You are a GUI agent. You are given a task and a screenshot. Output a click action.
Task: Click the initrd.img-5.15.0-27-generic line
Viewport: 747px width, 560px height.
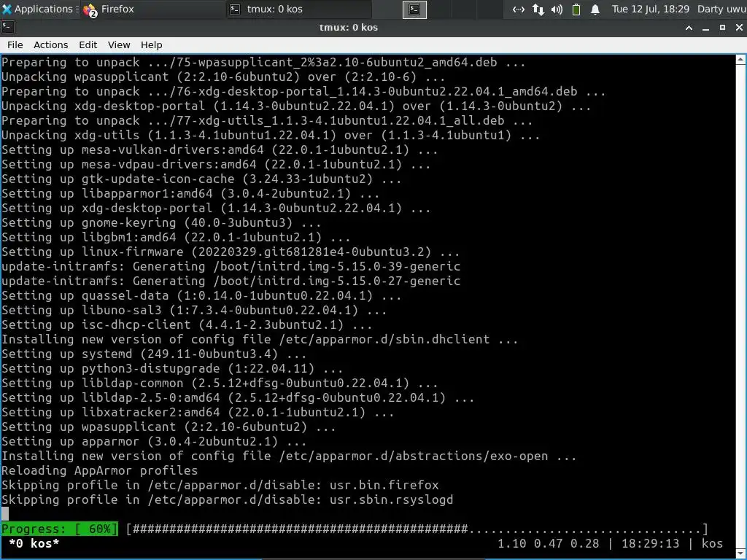[x=231, y=281]
